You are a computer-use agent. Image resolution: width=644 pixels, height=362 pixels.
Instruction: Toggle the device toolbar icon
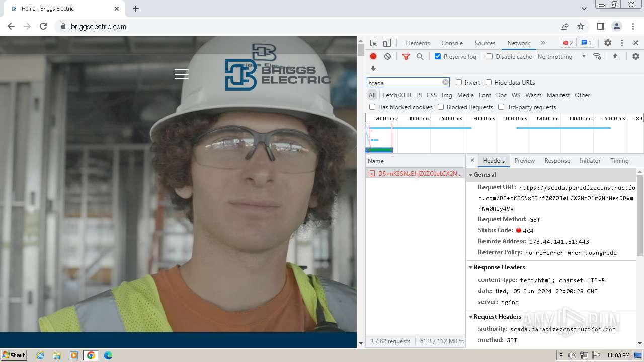pyautogui.click(x=387, y=43)
